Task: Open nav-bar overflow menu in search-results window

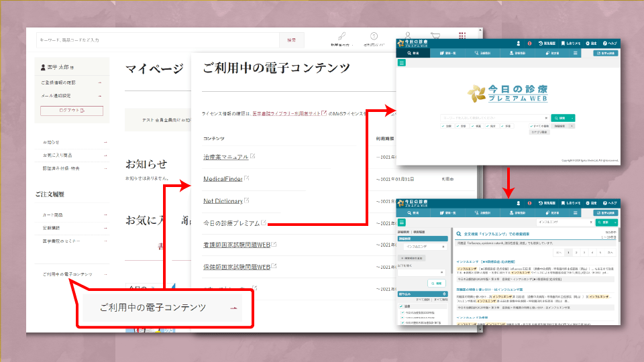Action: pyautogui.click(x=575, y=213)
